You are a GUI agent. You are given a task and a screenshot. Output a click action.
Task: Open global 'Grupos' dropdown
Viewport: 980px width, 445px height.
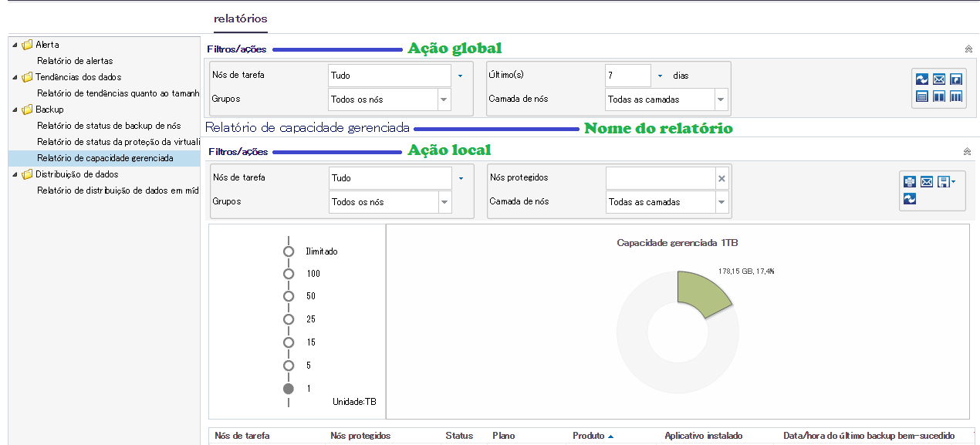444,99
